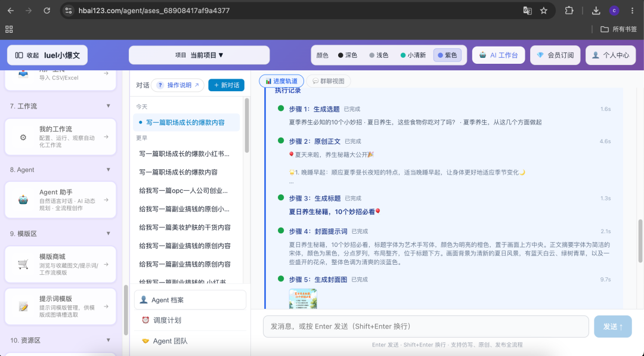Switch to the 群聊视图 tab
Image resolution: width=644 pixels, height=356 pixels.
pos(329,81)
